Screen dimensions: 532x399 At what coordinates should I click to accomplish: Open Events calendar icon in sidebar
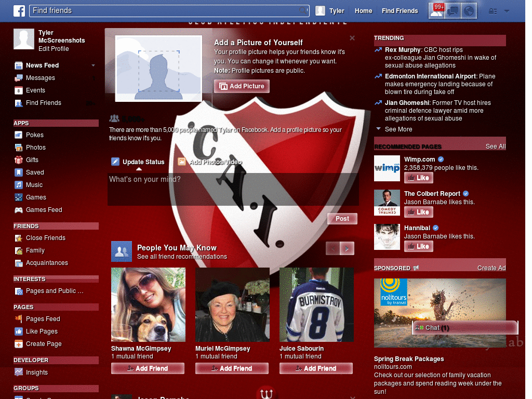coord(19,90)
